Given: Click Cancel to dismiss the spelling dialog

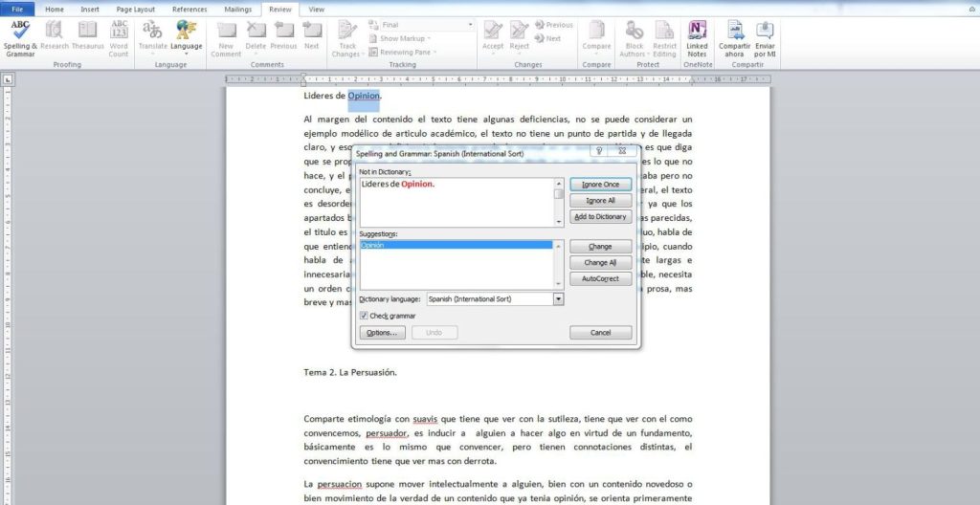Looking at the screenshot, I should pyautogui.click(x=600, y=333).
